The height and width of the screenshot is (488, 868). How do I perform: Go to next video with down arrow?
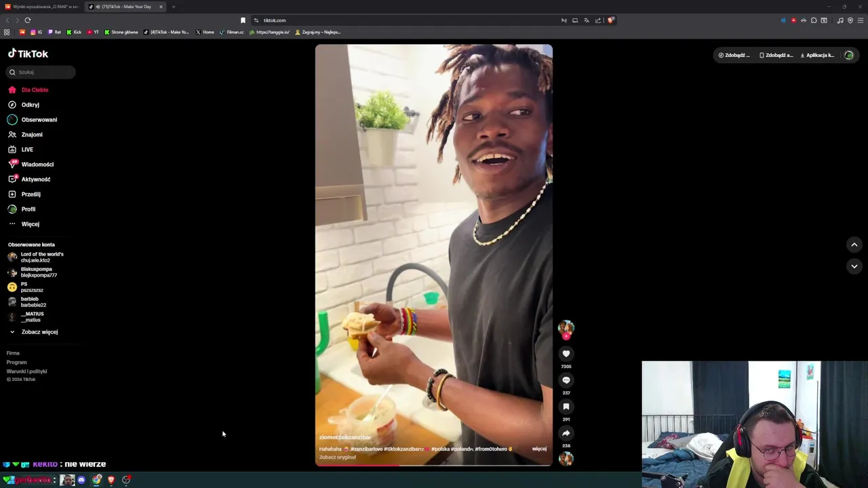pos(854,266)
